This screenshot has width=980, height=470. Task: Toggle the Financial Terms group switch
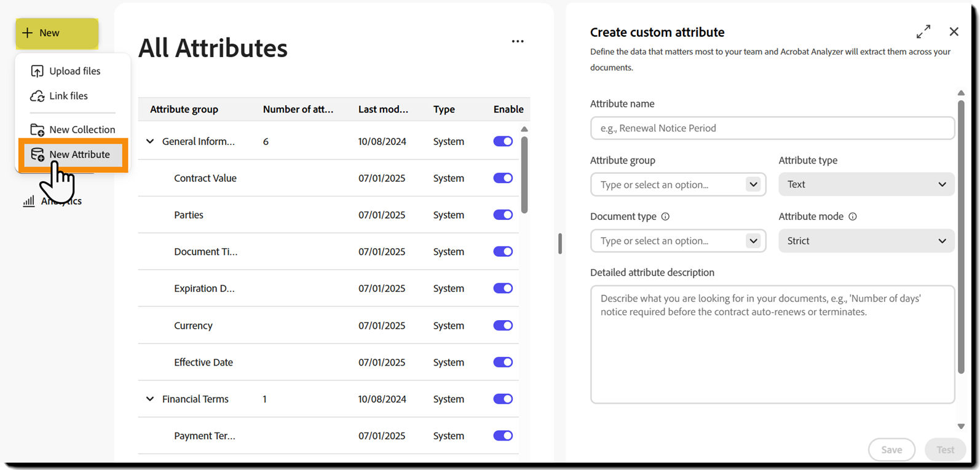pos(503,399)
